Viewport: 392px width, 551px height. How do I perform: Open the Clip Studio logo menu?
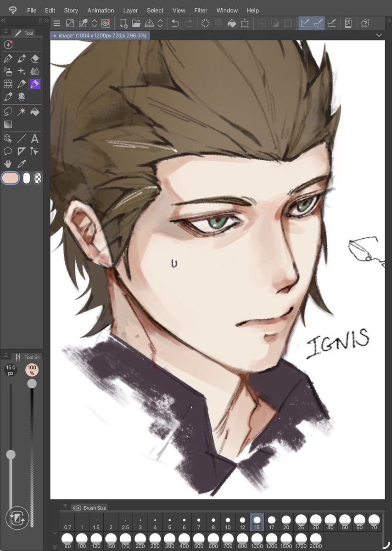tap(13, 10)
